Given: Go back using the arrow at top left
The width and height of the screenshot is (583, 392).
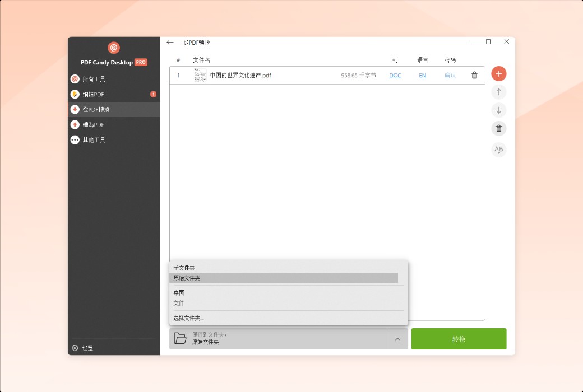Looking at the screenshot, I should pyautogui.click(x=170, y=42).
